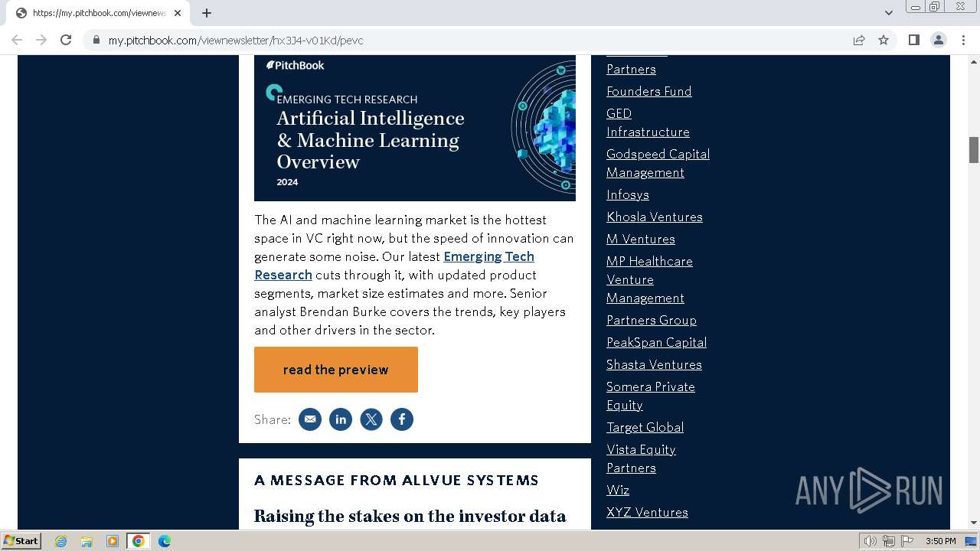Share article on LinkedIn
The image size is (980, 551).
click(x=341, y=419)
